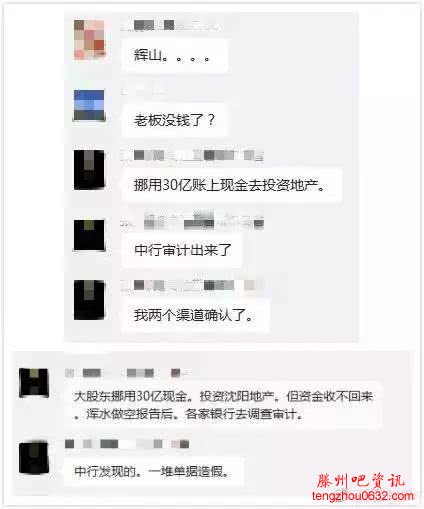Click the avatar beside 中行发现的 message
The width and height of the screenshot is (424, 509).
pyautogui.click(x=34, y=457)
